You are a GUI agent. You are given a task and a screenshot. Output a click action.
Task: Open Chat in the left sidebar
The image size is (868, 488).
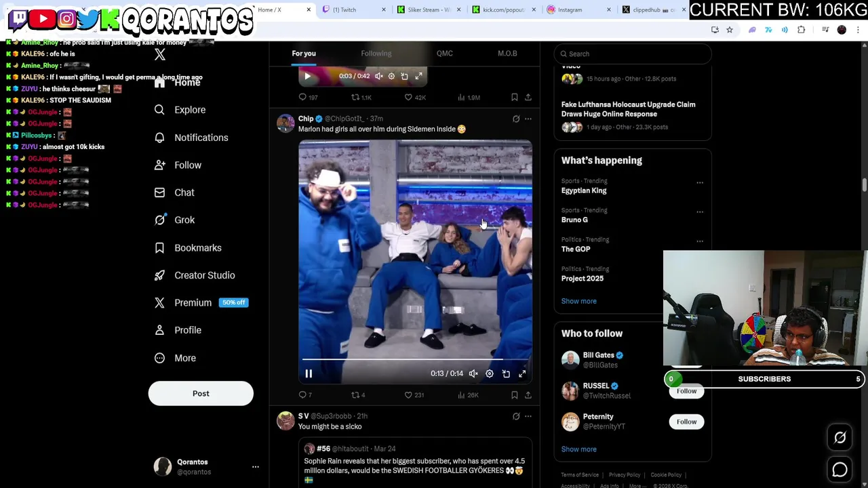(174, 192)
